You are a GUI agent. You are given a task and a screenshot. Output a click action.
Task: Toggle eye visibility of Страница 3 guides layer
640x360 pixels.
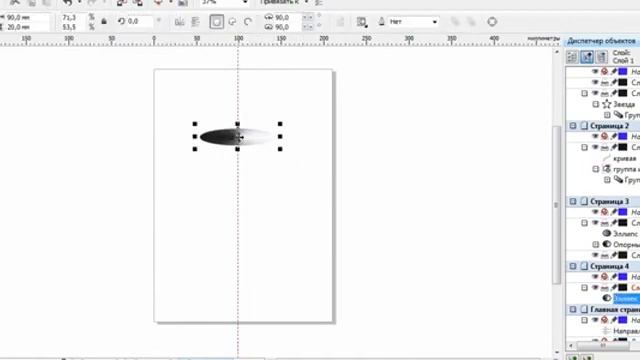click(x=596, y=212)
